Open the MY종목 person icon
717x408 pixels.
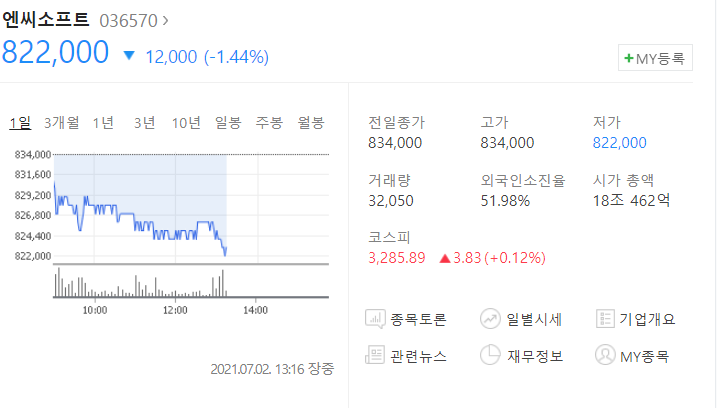click(x=605, y=355)
